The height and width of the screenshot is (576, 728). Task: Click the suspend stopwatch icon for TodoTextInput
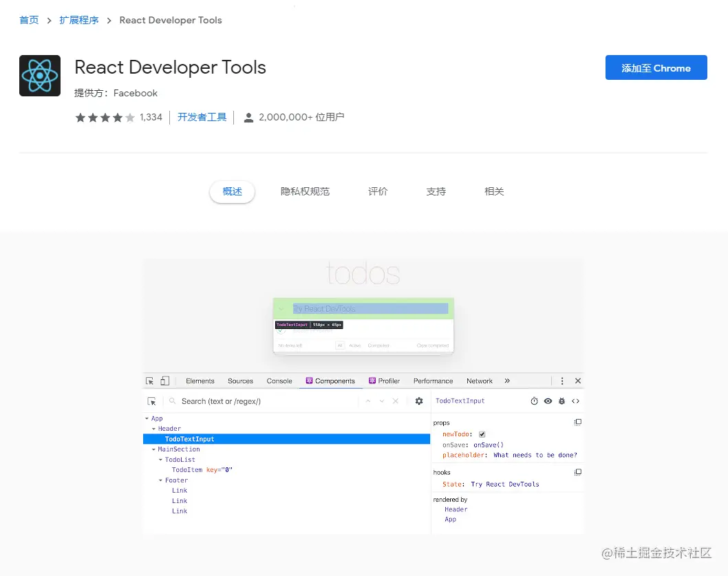(535, 401)
